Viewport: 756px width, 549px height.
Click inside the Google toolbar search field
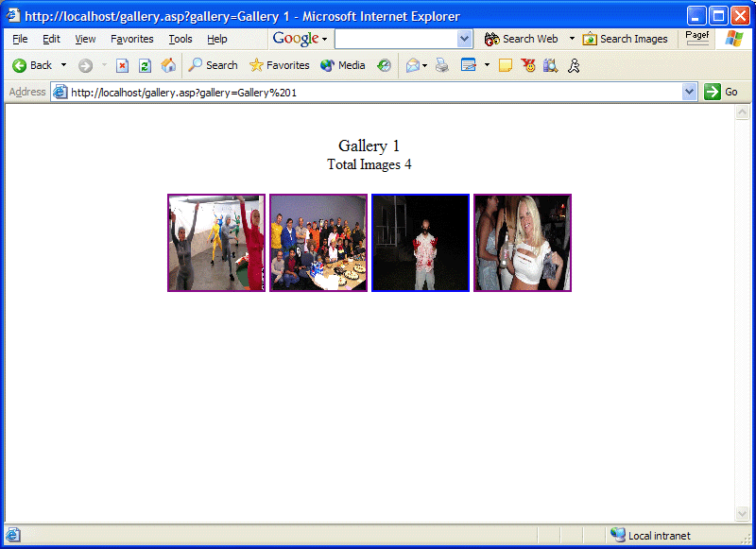point(395,39)
